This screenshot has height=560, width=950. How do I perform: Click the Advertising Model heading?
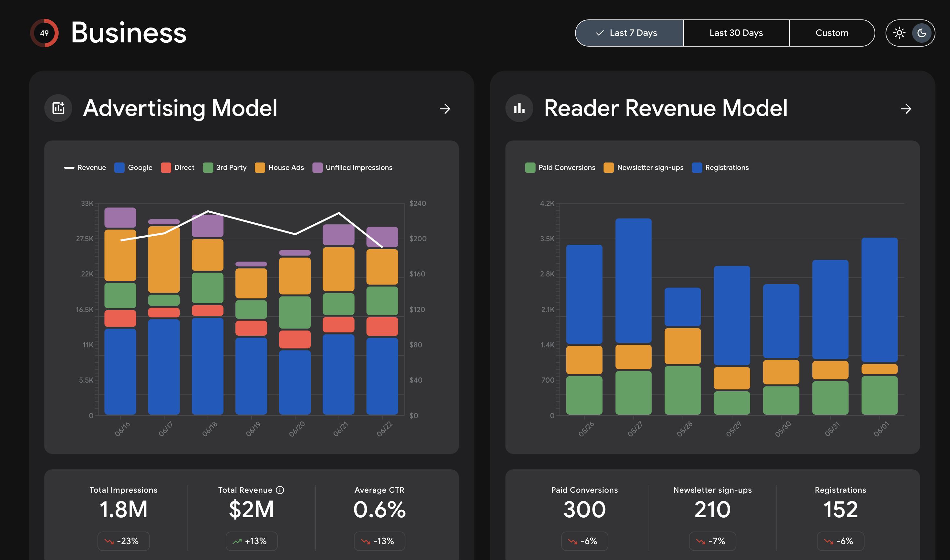180,108
